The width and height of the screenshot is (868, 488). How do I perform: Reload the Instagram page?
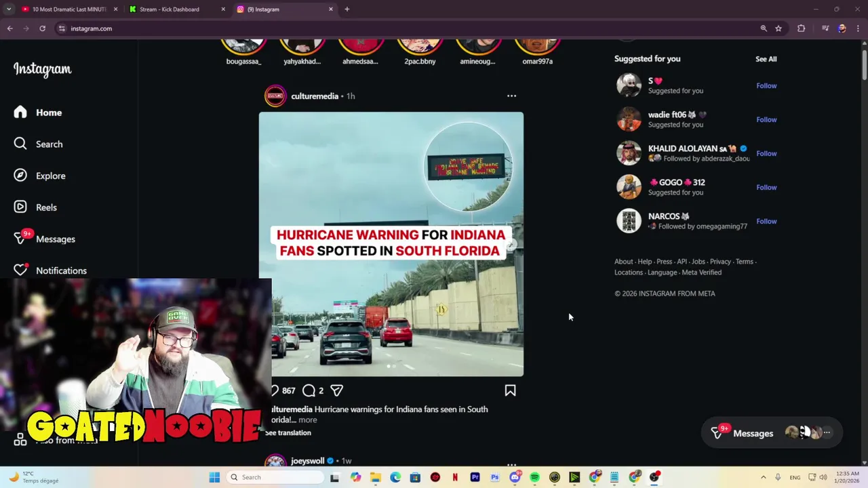tap(42, 28)
